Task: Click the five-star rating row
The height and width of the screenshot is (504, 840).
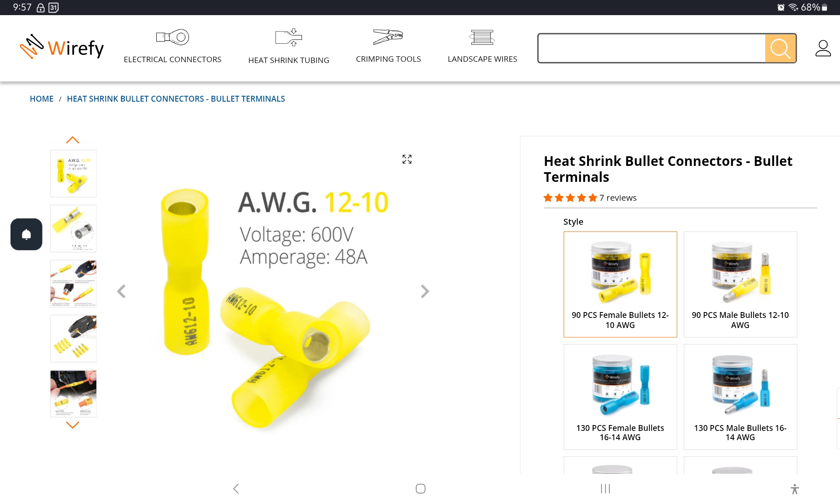Action: tap(570, 198)
